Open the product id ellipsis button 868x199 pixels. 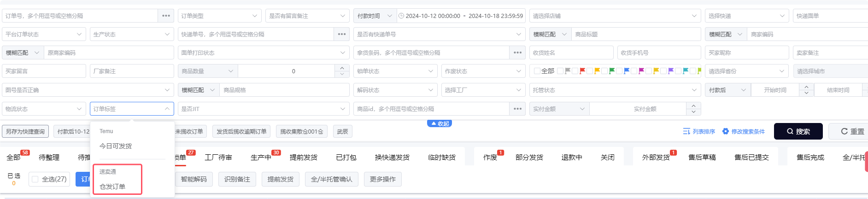tap(517, 109)
